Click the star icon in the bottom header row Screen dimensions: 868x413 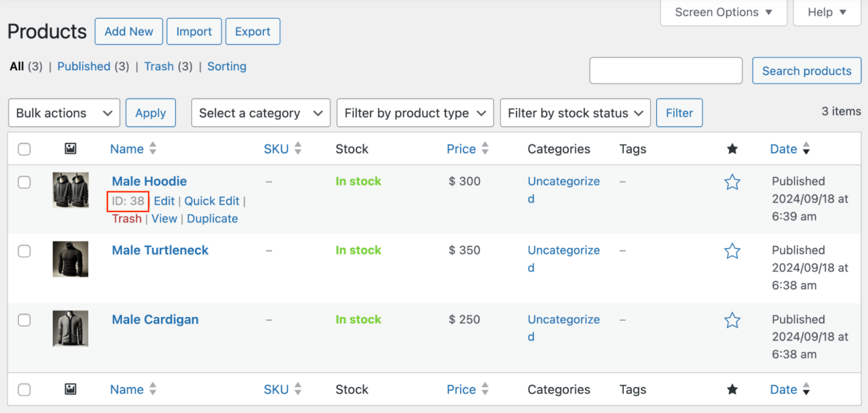[x=732, y=389]
